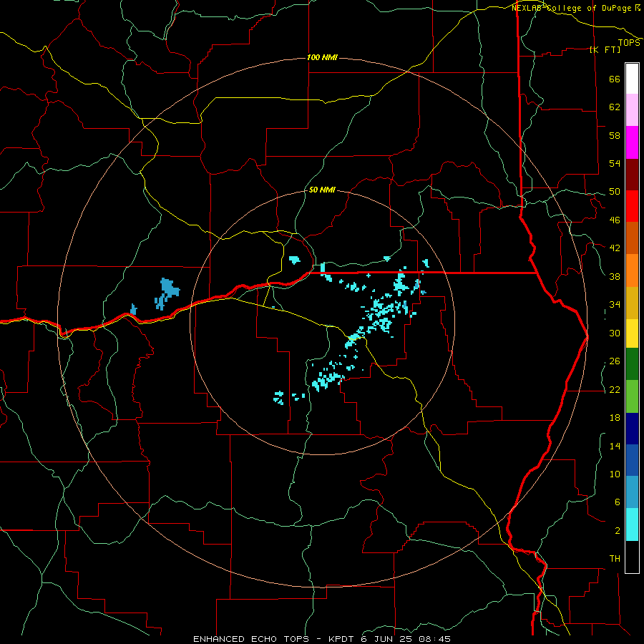Click the legend value "66"
The width and height of the screenshot is (644, 644).
615,79
